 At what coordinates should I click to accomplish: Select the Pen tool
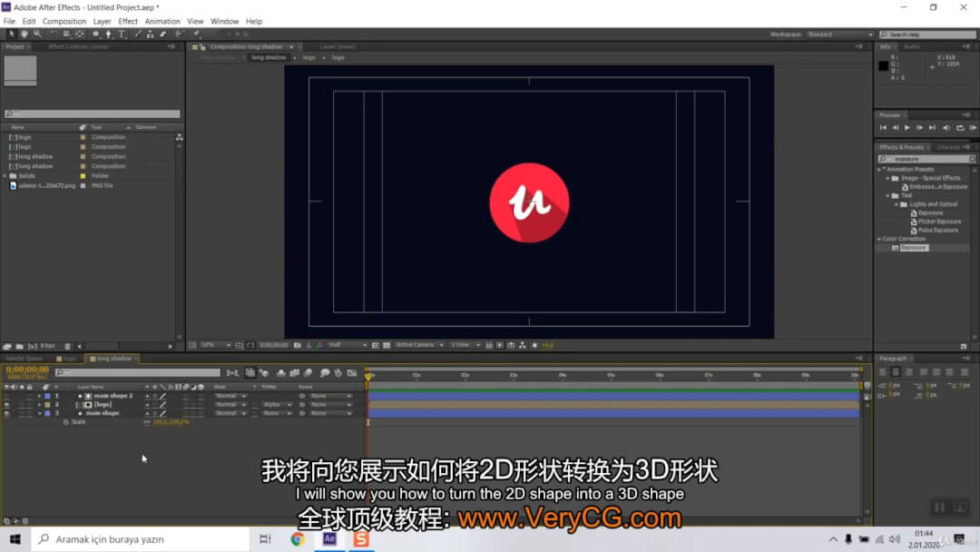(109, 34)
